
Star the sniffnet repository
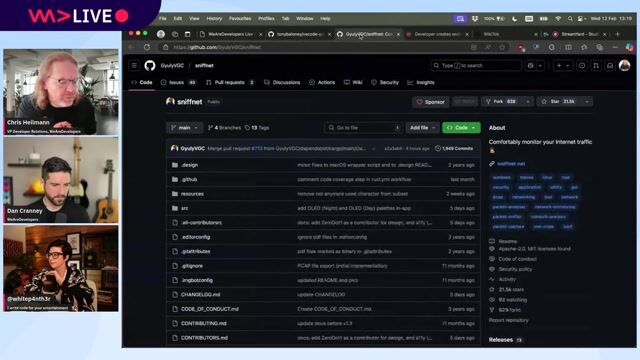point(559,102)
